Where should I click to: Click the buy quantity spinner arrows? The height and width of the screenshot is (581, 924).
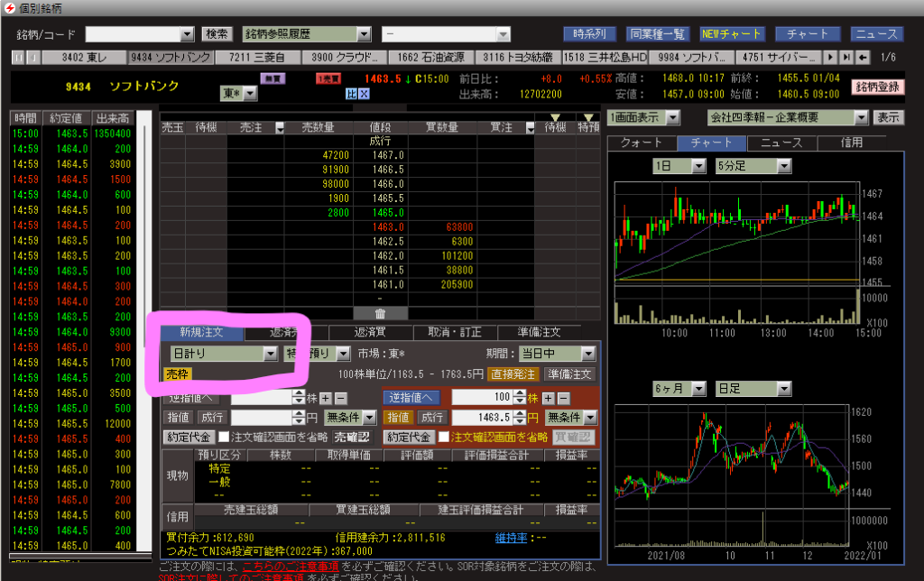point(519,397)
